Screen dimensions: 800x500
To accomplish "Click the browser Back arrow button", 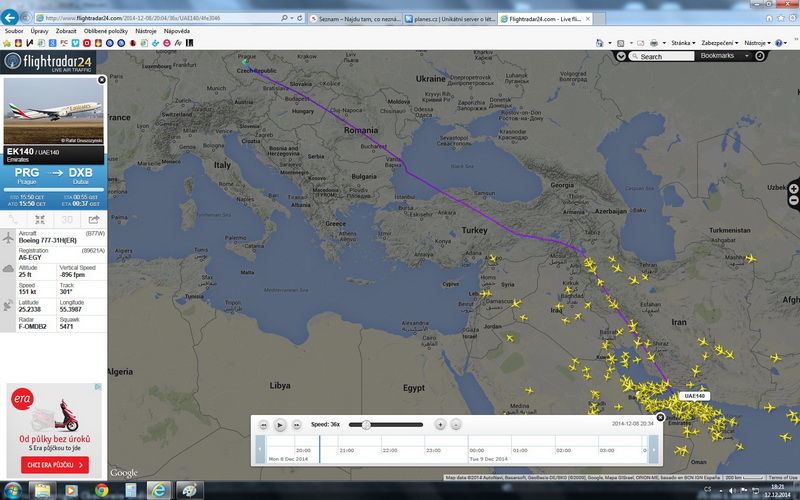I will 10,17.
